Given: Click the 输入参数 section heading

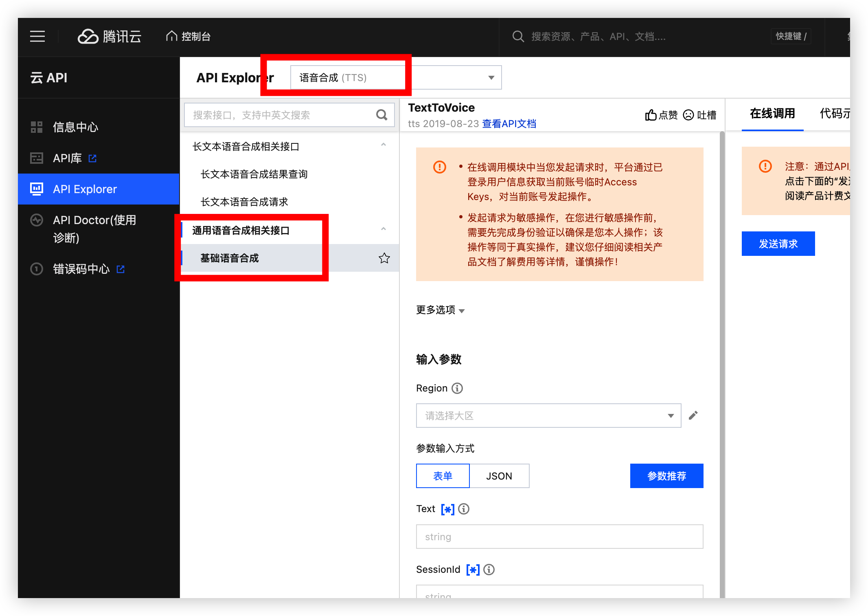Looking at the screenshot, I should pyautogui.click(x=438, y=359).
